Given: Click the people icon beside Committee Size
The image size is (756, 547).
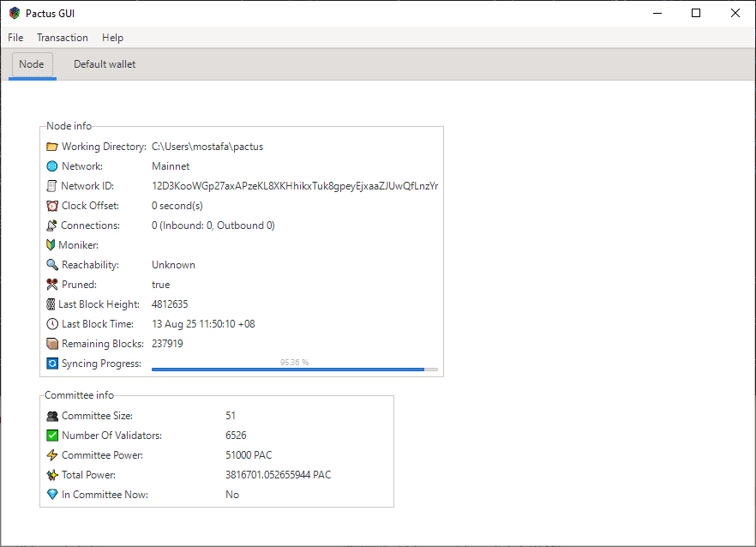Looking at the screenshot, I should point(52,416).
